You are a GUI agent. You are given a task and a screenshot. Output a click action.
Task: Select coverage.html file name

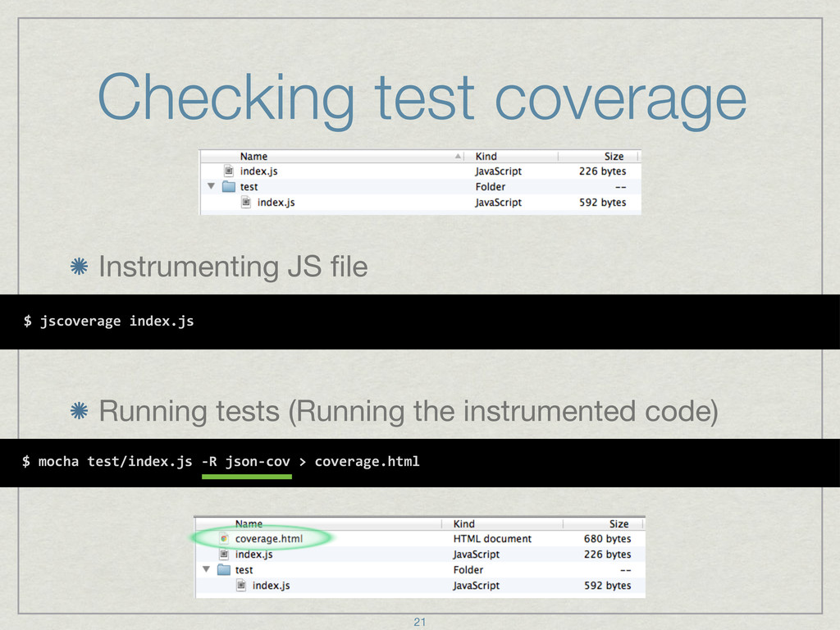click(269, 538)
